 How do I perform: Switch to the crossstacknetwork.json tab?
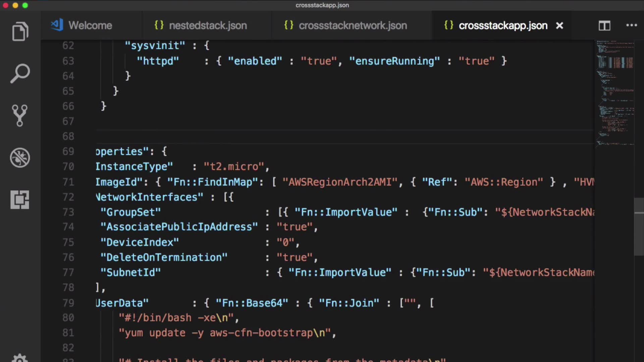pyautogui.click(x=353, y=25)
